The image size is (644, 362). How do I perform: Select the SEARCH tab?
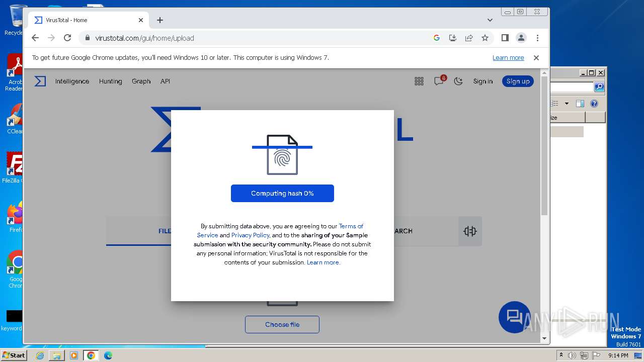403,231
